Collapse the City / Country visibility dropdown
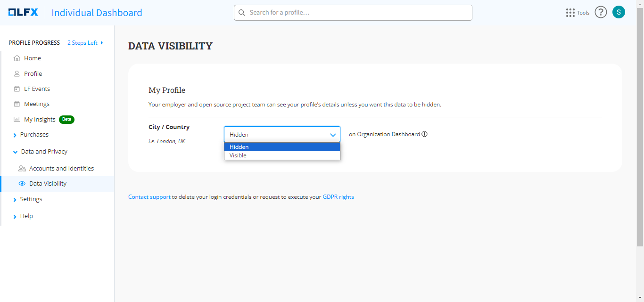Image resolution: width=644 pixels, height=302 pixels. tap(333, 135)
